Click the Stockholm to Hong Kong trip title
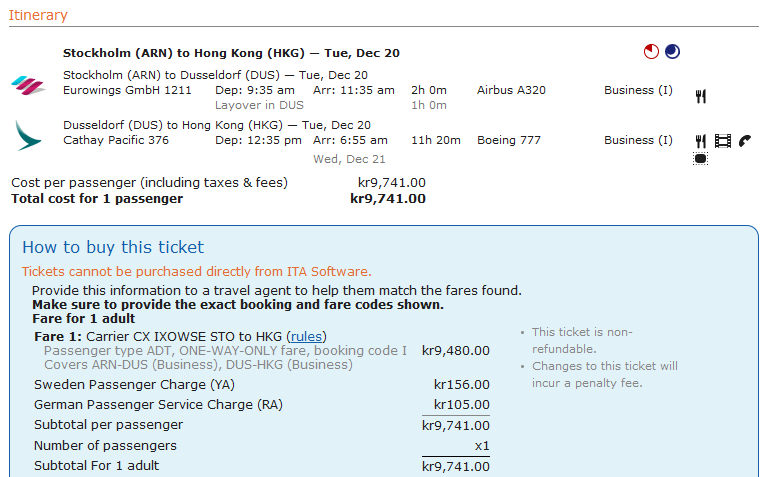Image resolution: width=762 pixels, height=477 pixels. [231, 53]
